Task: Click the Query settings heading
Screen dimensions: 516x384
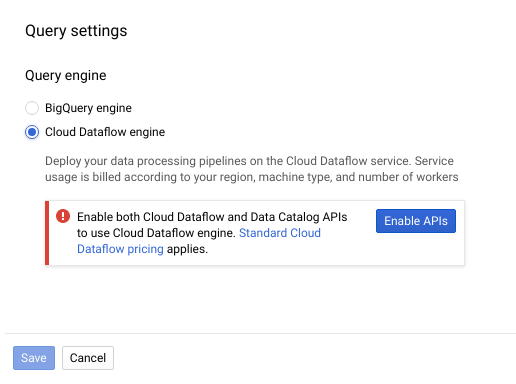Action: (76, 31)
